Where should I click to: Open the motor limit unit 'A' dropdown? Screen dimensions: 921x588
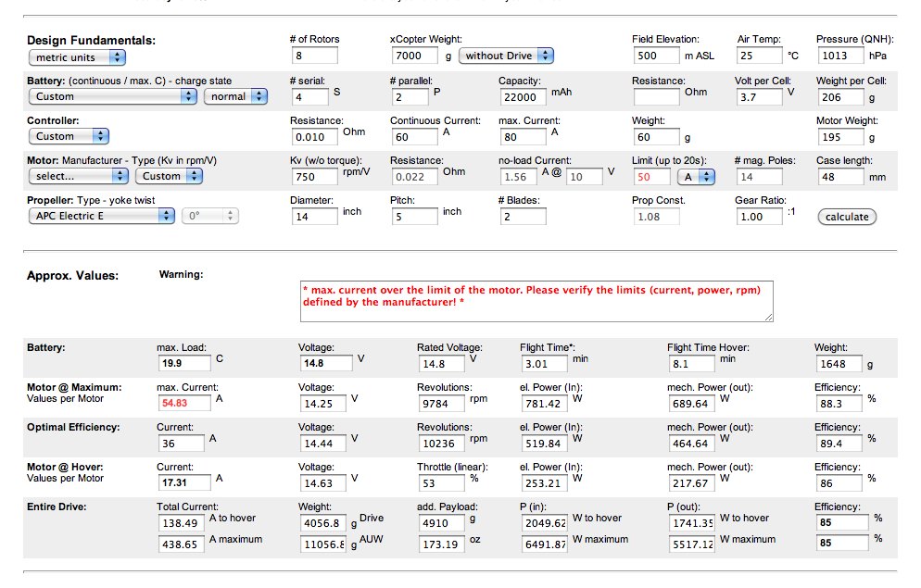[x=694, y=176]
